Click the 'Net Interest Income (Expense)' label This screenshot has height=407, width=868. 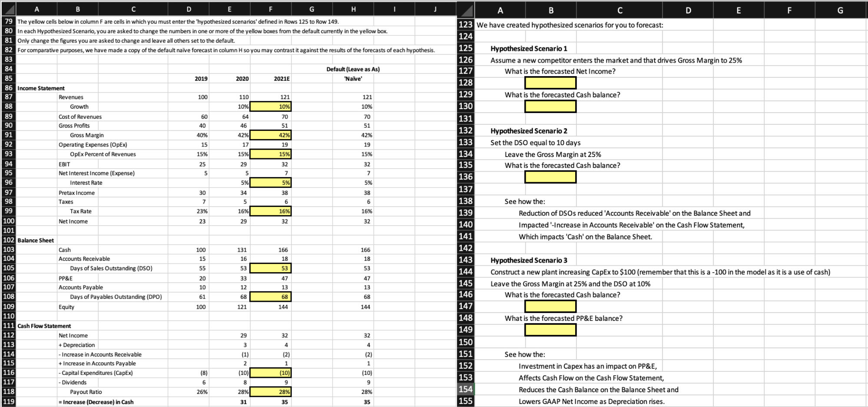96,173
